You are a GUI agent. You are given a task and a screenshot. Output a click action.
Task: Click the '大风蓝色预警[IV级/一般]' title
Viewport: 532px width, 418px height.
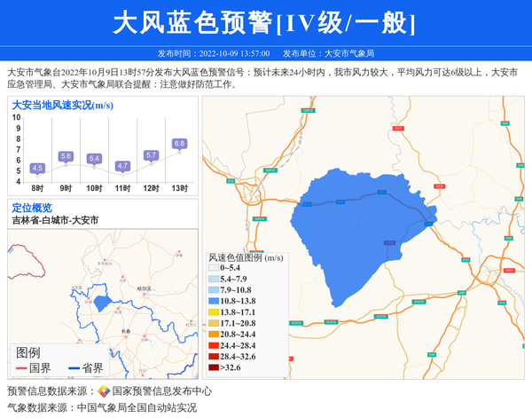click(x=264, y=22)
